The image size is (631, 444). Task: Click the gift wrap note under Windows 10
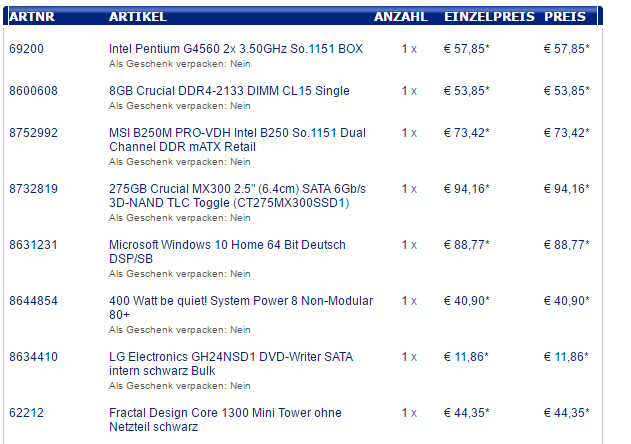pos(179,274)
